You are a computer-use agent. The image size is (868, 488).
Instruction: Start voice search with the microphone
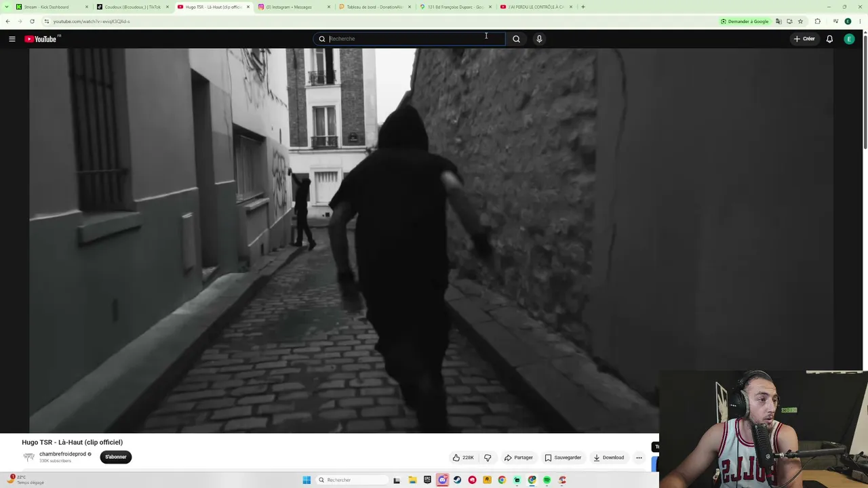(539, 39)
